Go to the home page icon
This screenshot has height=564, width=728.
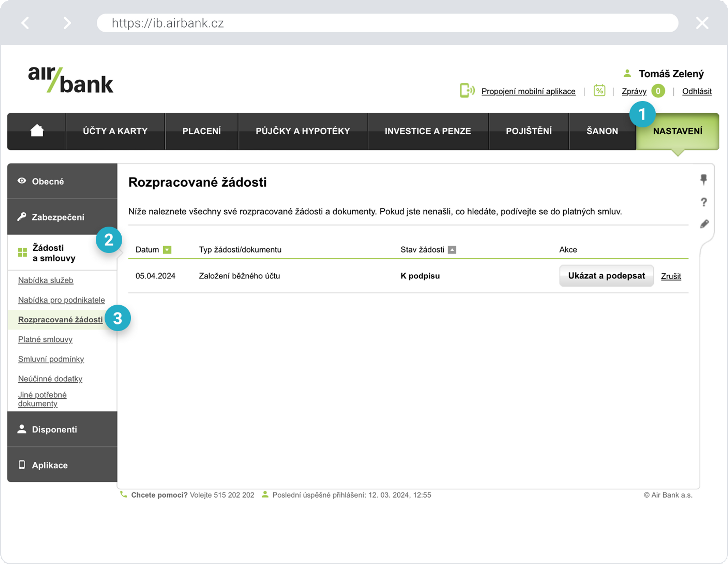(37, 131)
